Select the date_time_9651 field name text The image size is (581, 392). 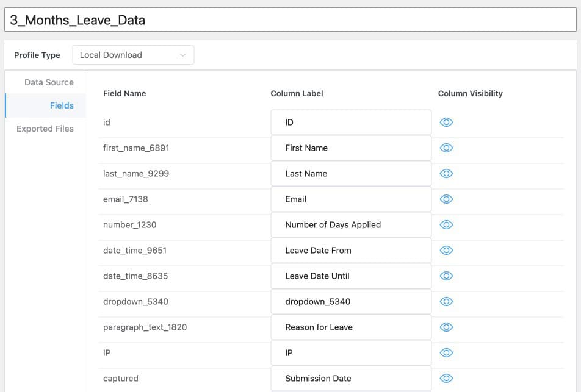[x=135, y=250]
